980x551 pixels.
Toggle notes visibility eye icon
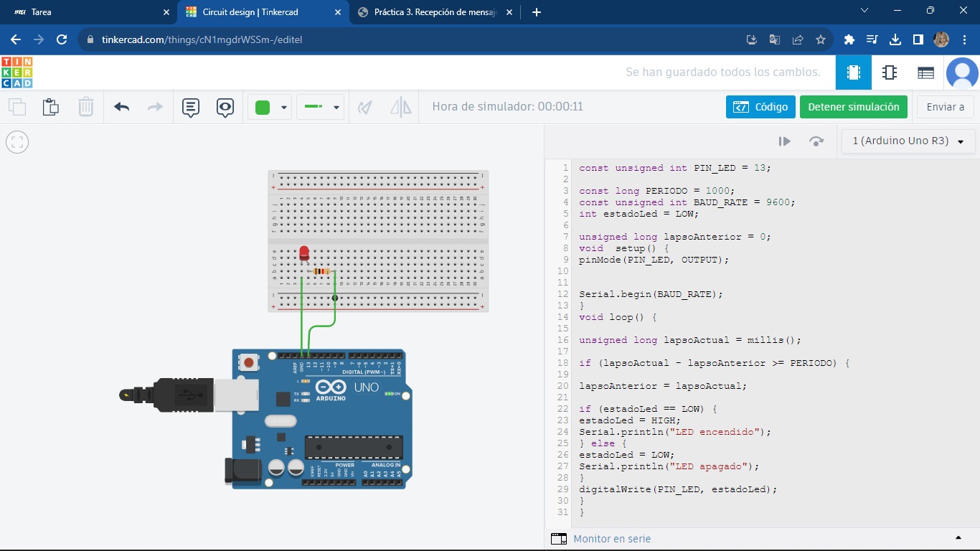(x=225, y=107)
